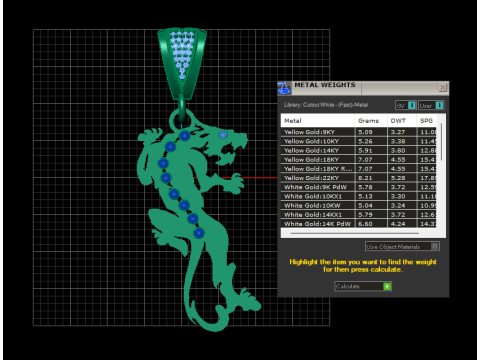Image resolution: width=480 pixels, height=360 pixels.
Task: Click the 3.38 DWT cell
Action: (398, 141)
